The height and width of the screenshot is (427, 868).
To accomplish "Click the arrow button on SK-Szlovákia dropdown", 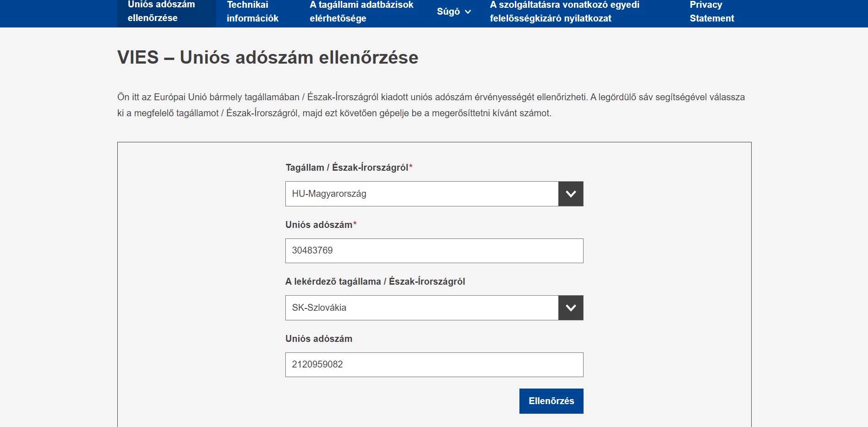I will (x=570, y=308).
